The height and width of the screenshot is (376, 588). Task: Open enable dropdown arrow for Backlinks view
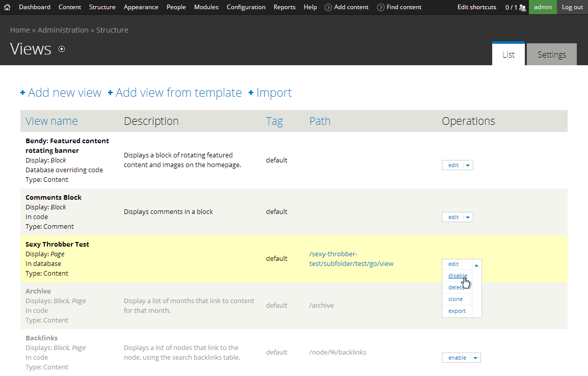[475, 358]
